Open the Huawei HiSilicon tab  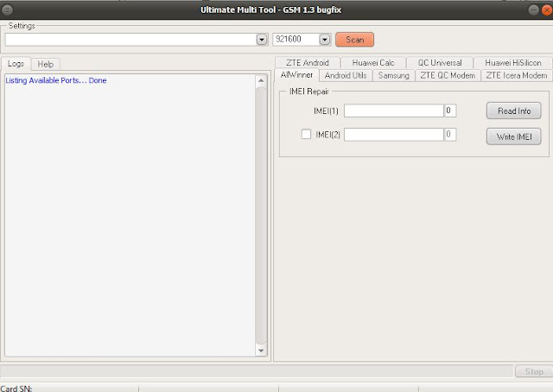click(513, 63)
